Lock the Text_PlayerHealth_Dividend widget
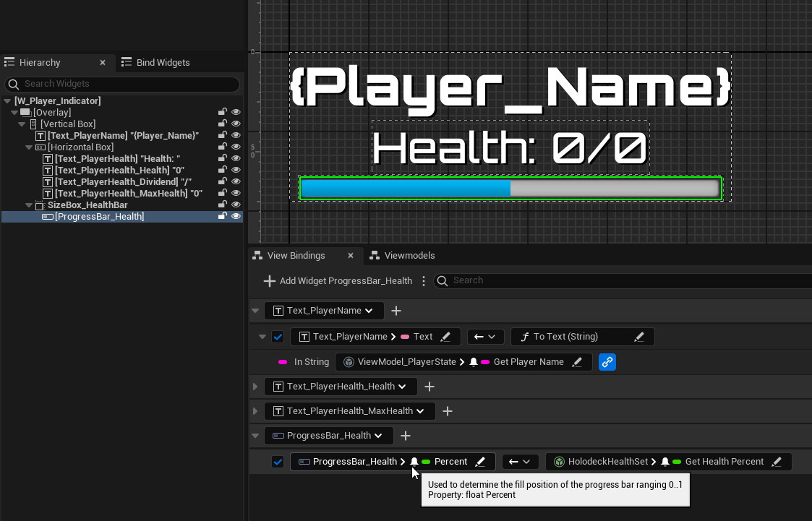This screenshot has width=812, height=521. 222,181
